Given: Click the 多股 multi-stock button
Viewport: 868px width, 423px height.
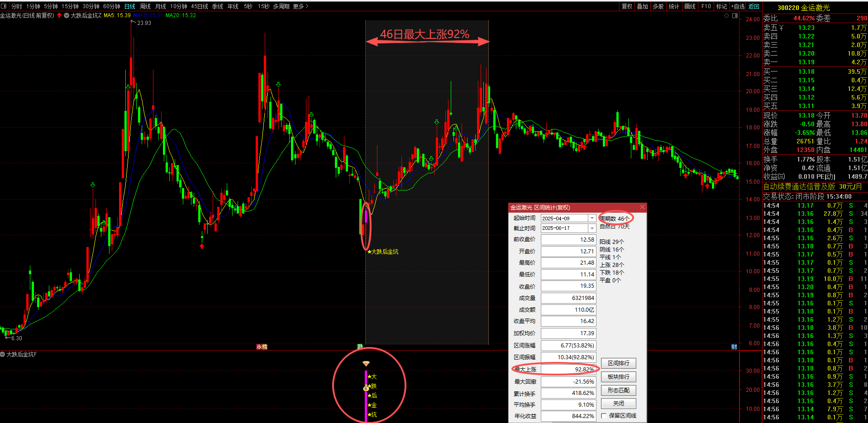Looking at the screenshot, I should pyautogui.click(x=658, y=6).
